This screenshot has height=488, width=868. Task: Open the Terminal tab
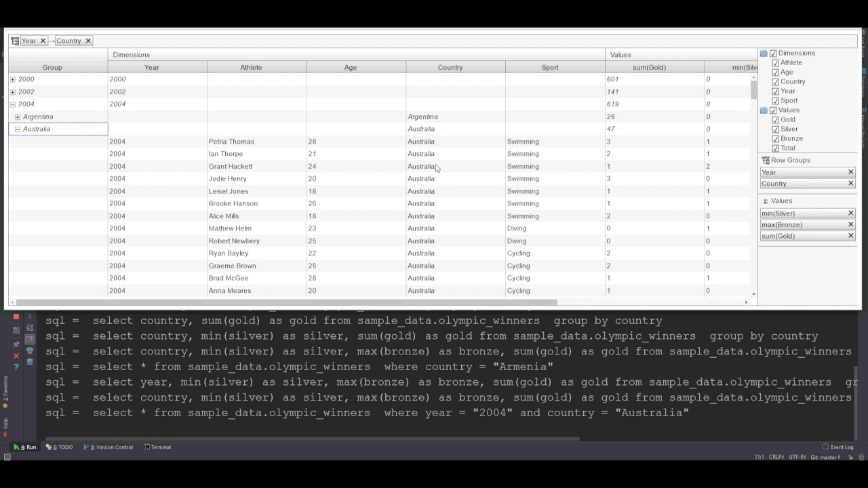[157, 447]
